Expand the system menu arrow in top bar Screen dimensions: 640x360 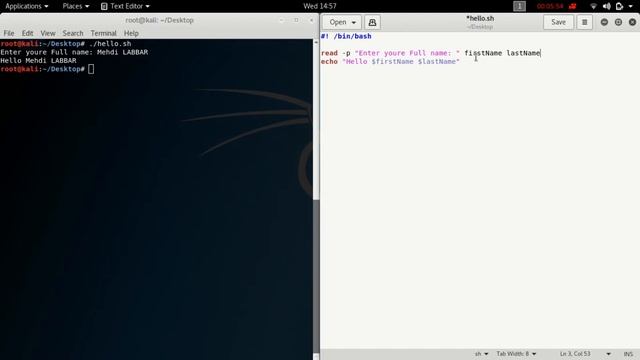631,7
